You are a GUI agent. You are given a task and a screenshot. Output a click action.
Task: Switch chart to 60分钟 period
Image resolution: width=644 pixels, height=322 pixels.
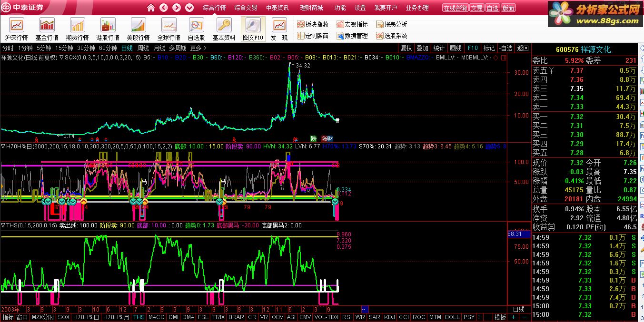tap(108, 48)
